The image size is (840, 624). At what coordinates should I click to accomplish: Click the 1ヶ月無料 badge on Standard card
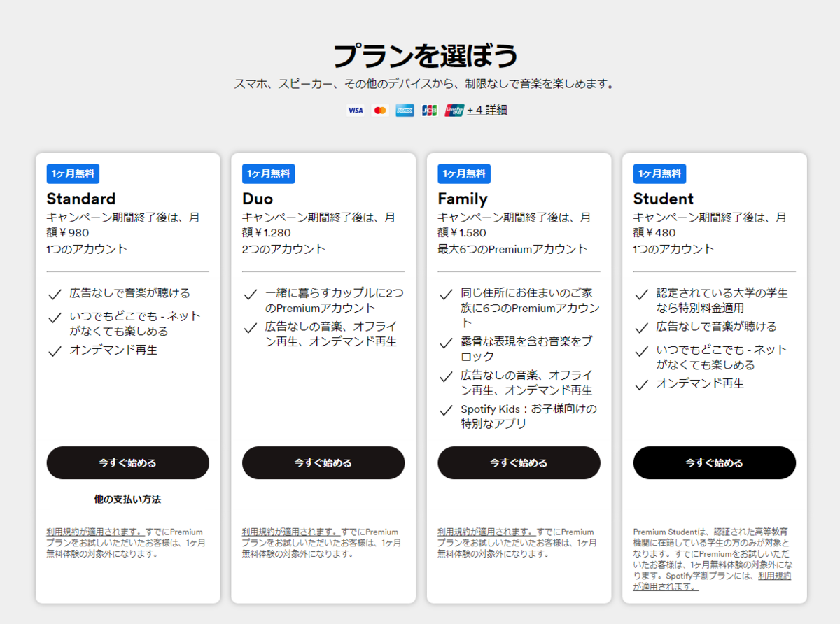(73, 174)
